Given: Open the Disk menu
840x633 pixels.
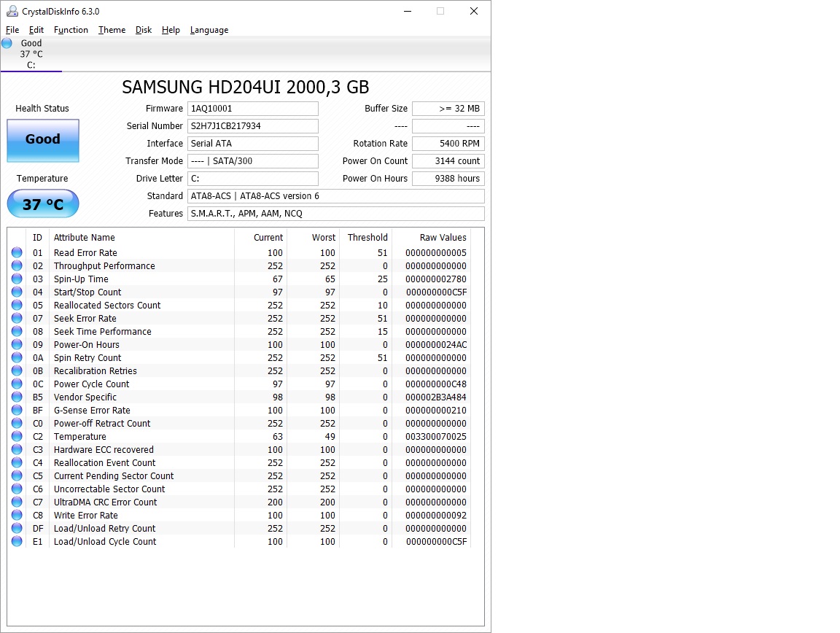Looking at the screenshot, I should [144, 30].
